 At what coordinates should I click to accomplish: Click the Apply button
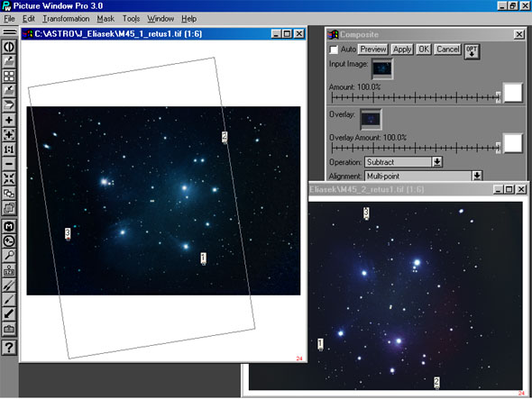pos(402,50)
